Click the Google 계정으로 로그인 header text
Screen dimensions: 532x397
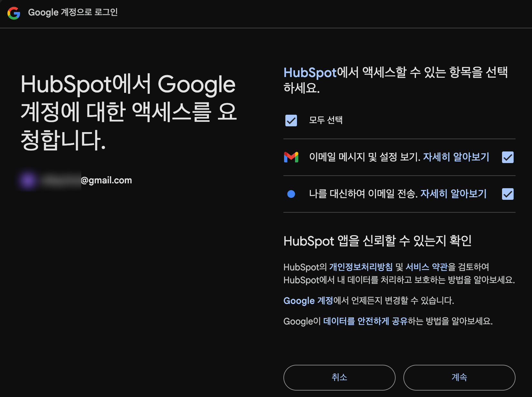pos(73,13)
